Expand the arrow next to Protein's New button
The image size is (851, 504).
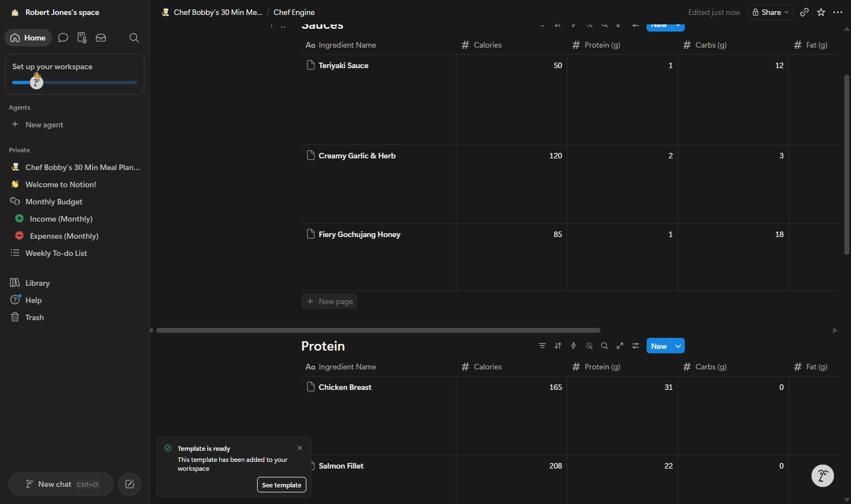[x=678, y=346]
